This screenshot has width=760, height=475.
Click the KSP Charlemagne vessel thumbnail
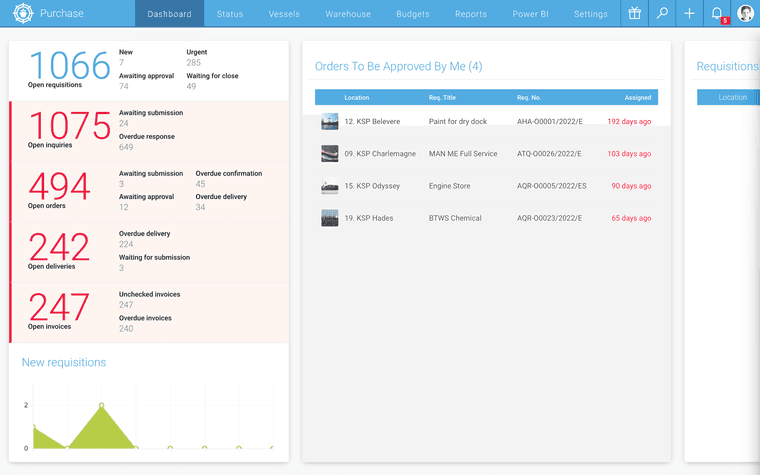pyautogui.click(x=329, y=154)
